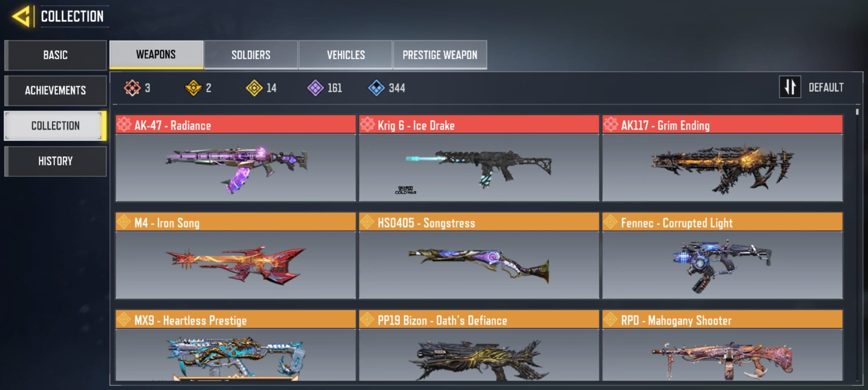Open the History section
The image size is (868, 390).
point(56,161)
